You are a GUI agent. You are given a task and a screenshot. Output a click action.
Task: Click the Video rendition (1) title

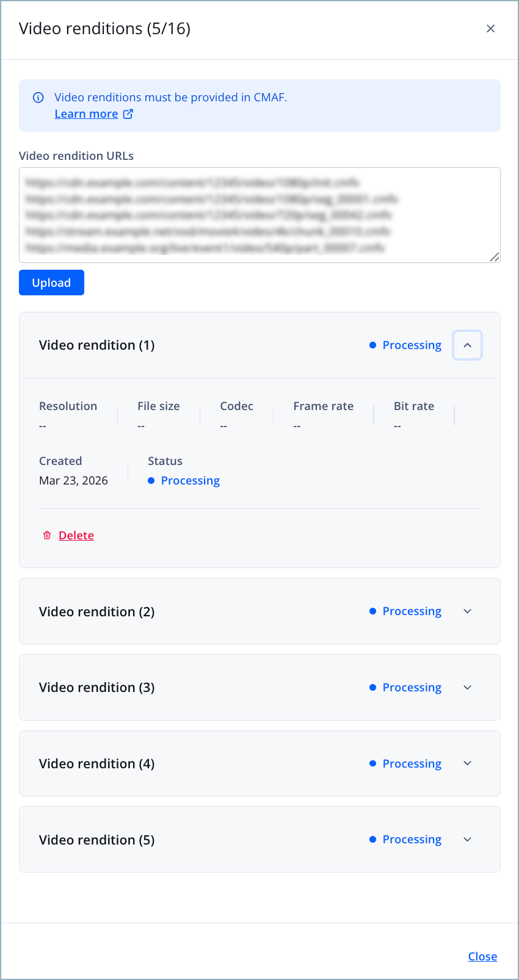[x=96, y=345]
